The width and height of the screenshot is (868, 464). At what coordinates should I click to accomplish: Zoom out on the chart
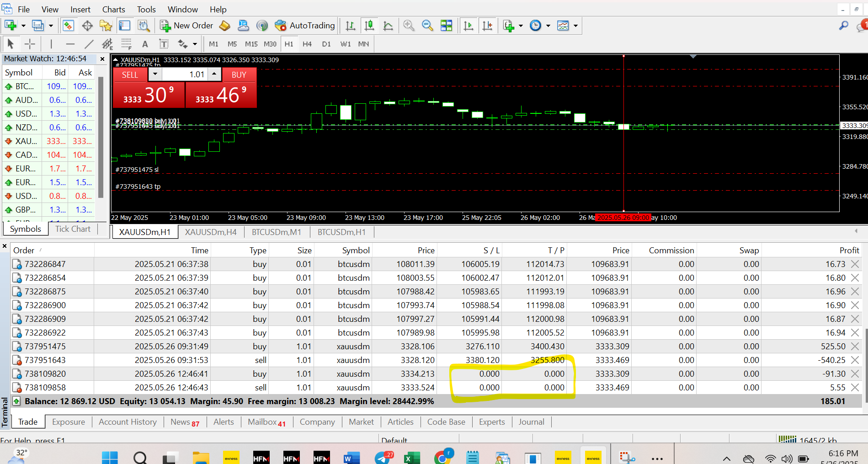pos(428,26)
